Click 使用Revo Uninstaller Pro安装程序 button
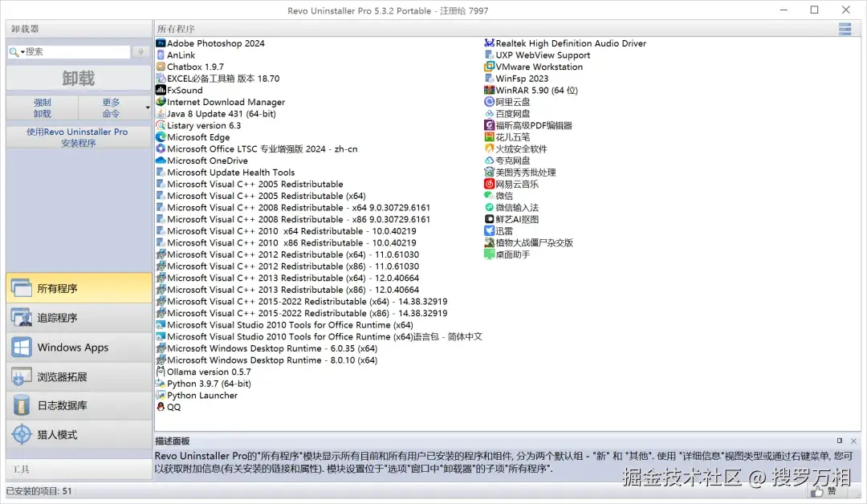867x504 pixels. pos(79,137)
